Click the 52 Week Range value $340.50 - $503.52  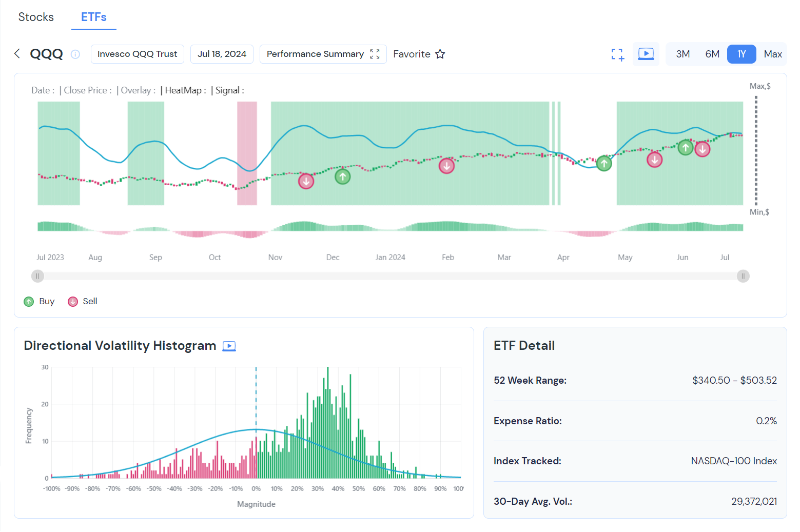point(734,380)
